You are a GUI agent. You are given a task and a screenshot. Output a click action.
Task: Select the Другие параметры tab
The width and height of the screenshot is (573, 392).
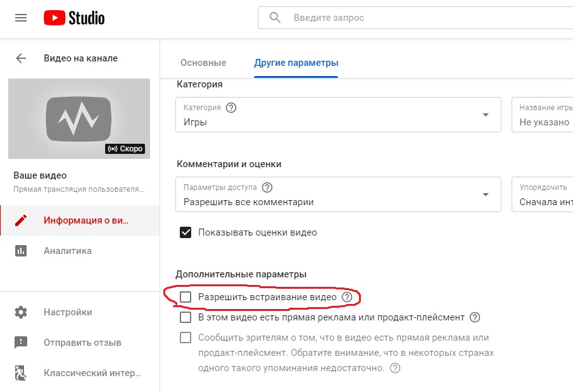pyautogui.click(x=296, y=63)
